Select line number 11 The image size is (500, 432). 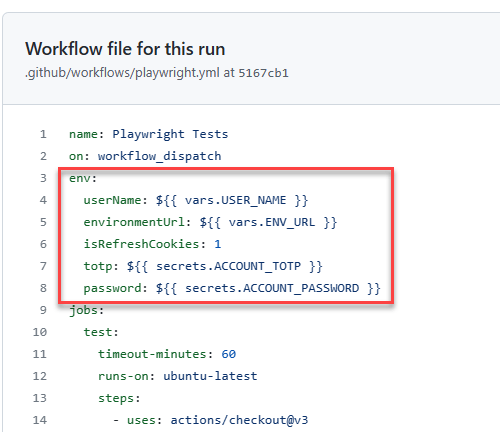[x=40, y=354]
